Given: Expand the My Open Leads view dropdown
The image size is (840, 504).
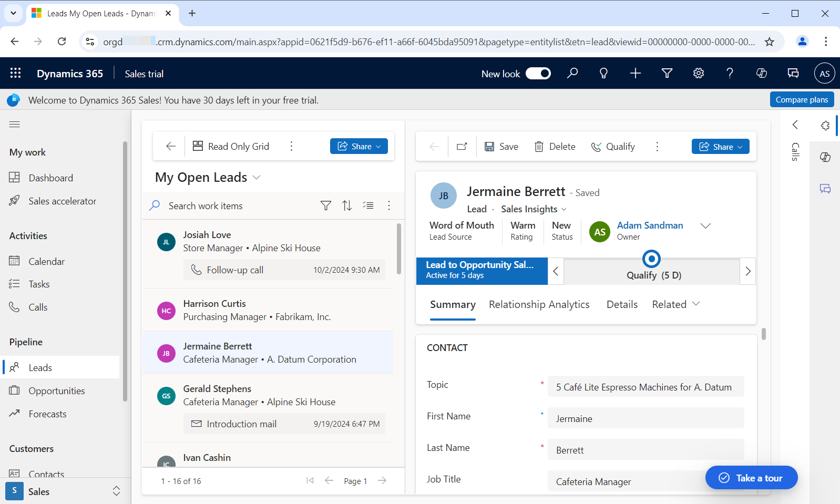Looking at the screenshot, I should pyautogui.click(x=257, y=178).
